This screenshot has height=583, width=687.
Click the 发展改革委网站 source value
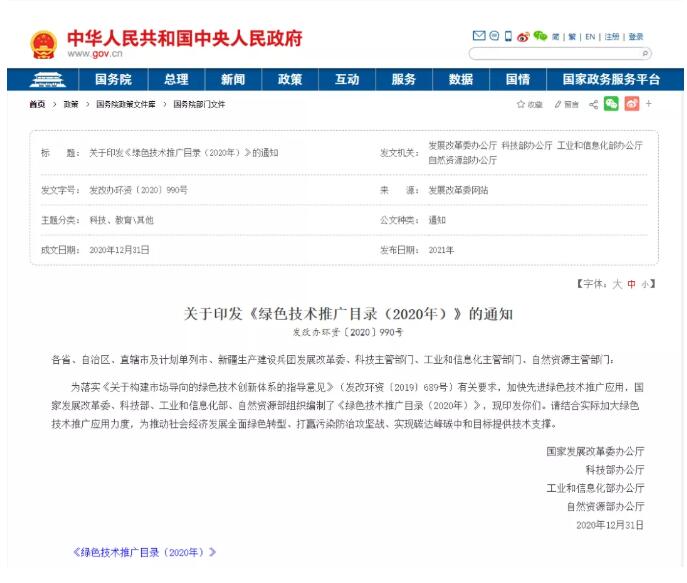tap(458, 190)
